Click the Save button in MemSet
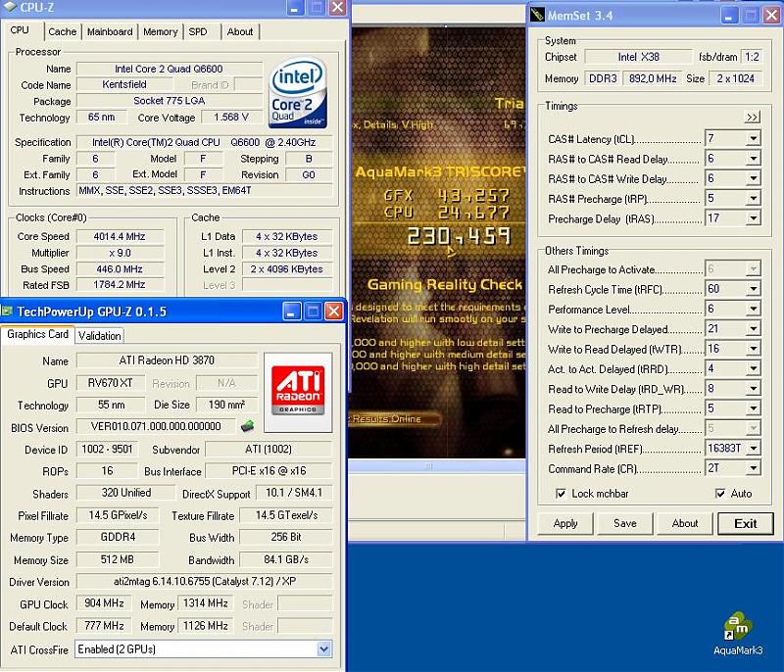Viewport: 784px width, 672px height. (x=625, y=524)
